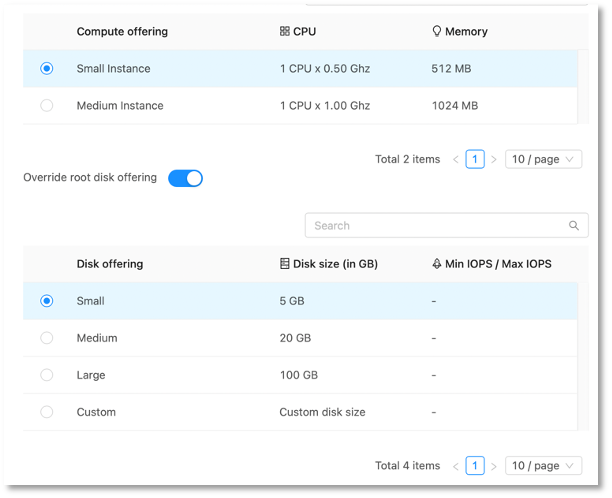Screen dimensions: 612x498
Task: Open compute offerings 10 / page dropdown
Action: click(x=543, y=159)
